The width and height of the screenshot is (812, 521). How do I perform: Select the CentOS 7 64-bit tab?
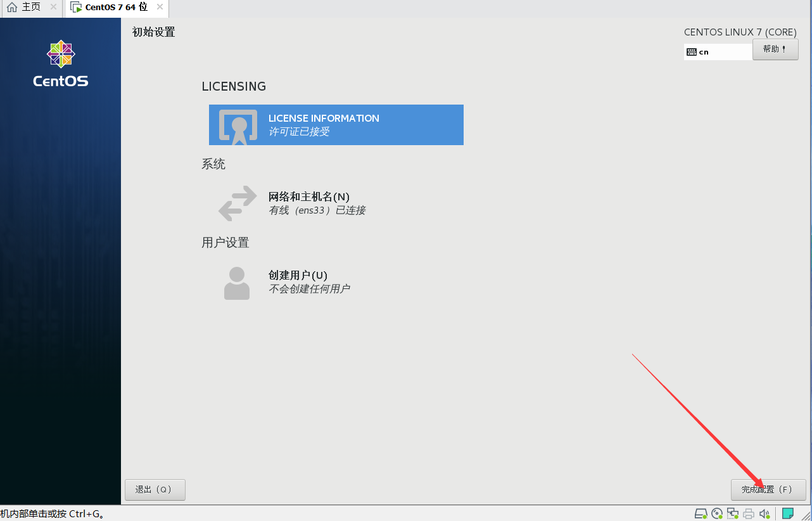(117, 8)
